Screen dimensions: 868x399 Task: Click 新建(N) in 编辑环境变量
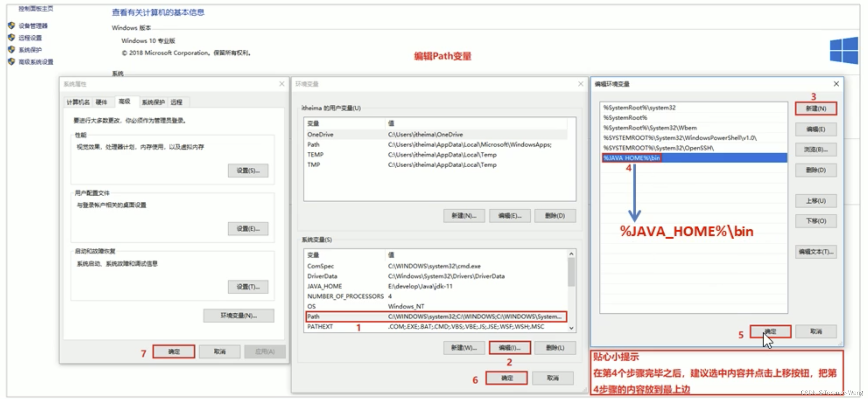[816, 109]
